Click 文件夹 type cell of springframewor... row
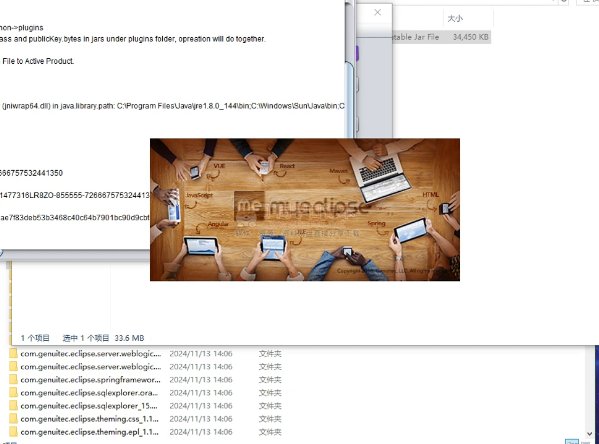 pos(270,379)
